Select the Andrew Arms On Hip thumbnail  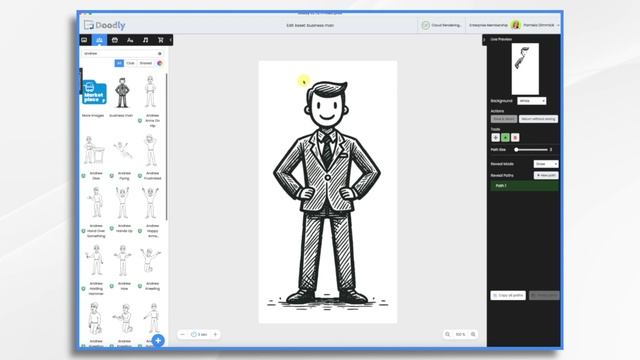[x=150, y=91]
